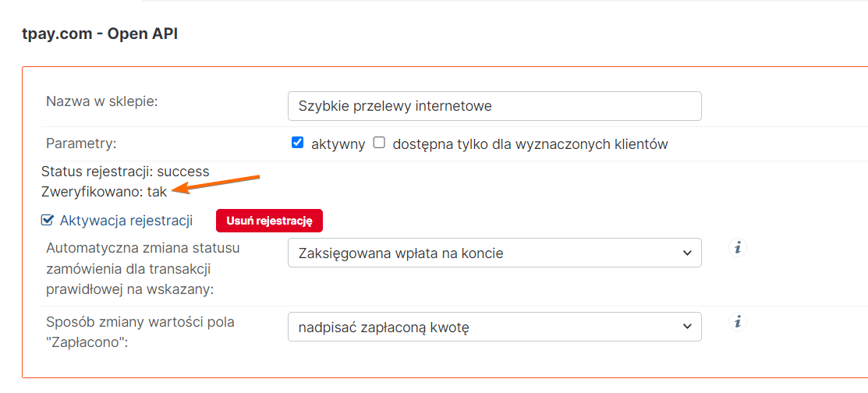868x393 pixels.
Task: Toggle the "aktywny" checkbox
Action: click(297, 143)
